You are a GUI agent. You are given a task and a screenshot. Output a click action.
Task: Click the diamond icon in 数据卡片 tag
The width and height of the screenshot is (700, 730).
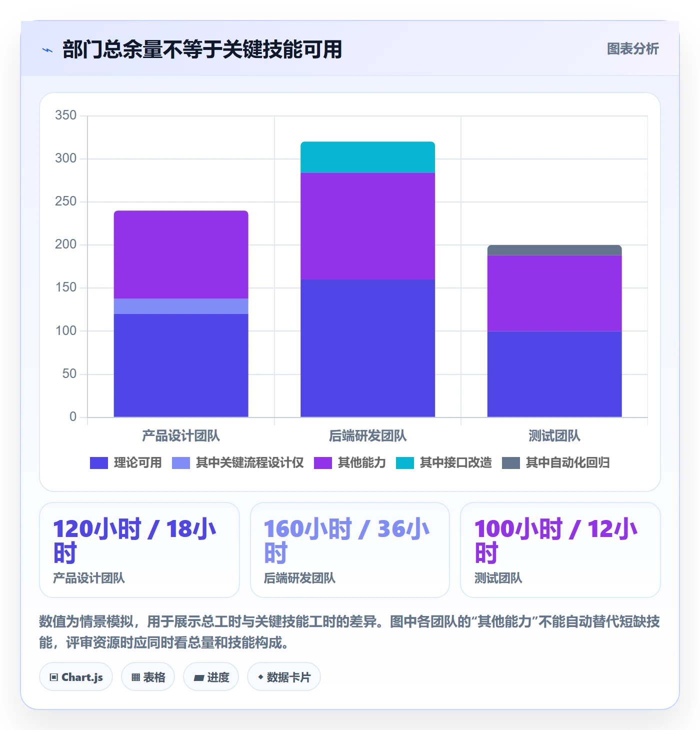[260, 677]
